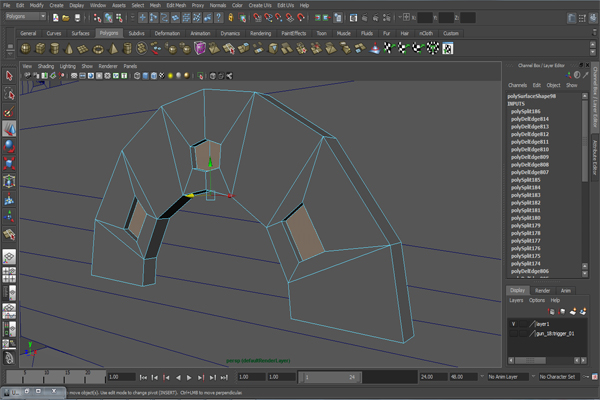Click Options in Layer Editor
This screenshot has height=400, width=600.
click(536, 300)
